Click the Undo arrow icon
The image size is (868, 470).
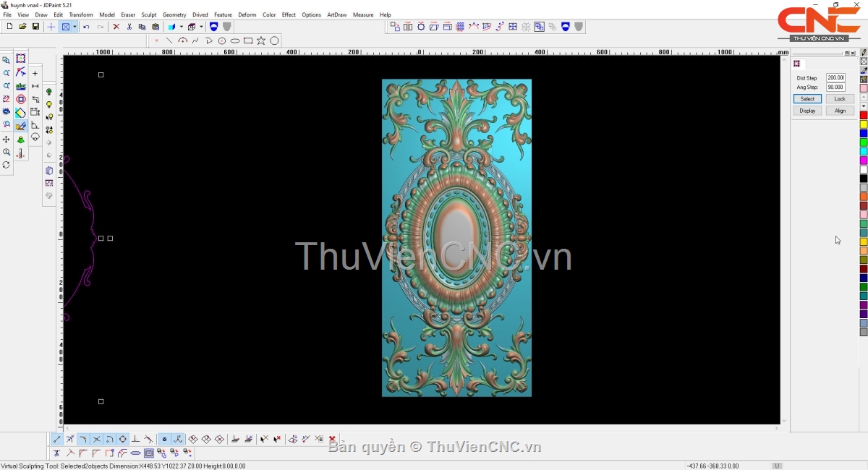pyautogui.click(x=86, y=27)
